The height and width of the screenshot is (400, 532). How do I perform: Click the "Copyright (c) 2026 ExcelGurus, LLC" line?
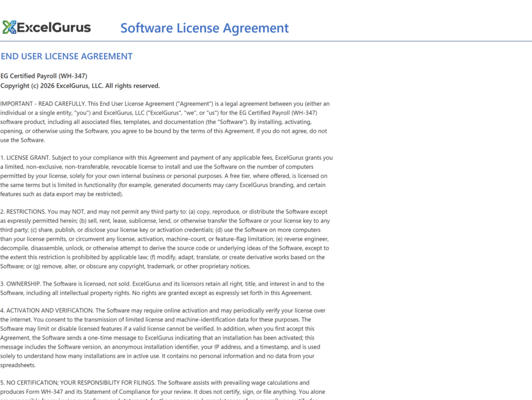pyautogui.click(x=80, y=86)
